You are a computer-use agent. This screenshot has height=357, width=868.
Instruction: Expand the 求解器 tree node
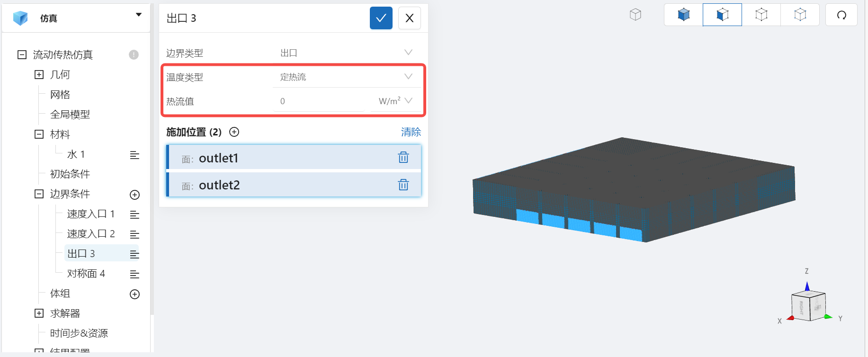pyautogui.click(x=39, y=313)
